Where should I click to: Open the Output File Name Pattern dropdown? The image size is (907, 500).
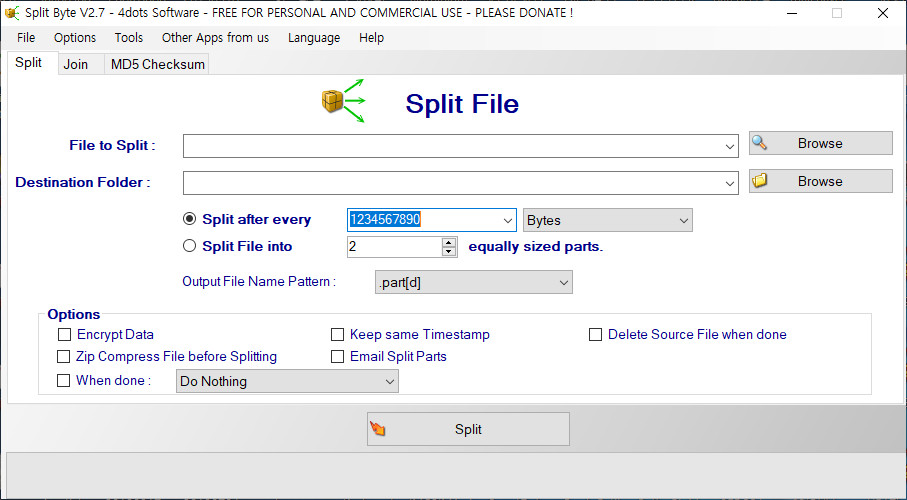(474, 282)
